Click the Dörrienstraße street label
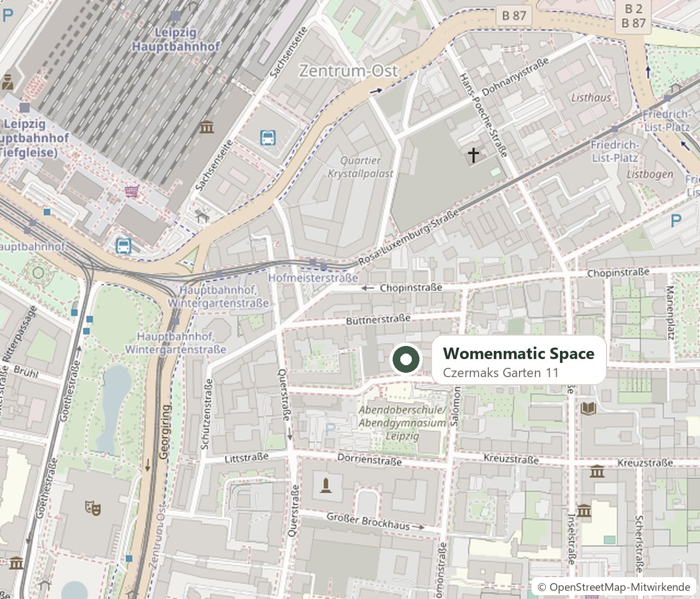Image resolution: width=700 pixels, height=599 pixels. (370, 460)
